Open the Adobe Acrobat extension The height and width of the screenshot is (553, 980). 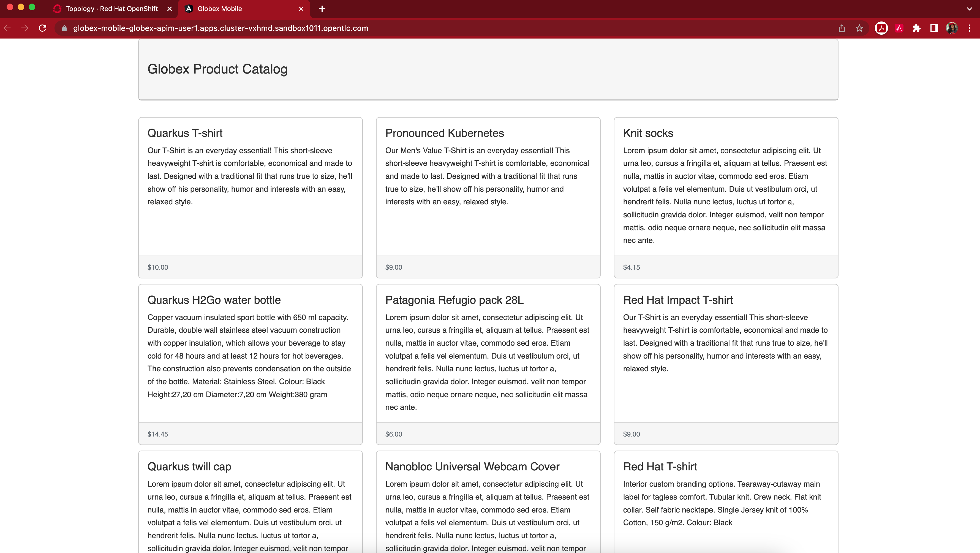pyautogui.click(x=881, y=28)
